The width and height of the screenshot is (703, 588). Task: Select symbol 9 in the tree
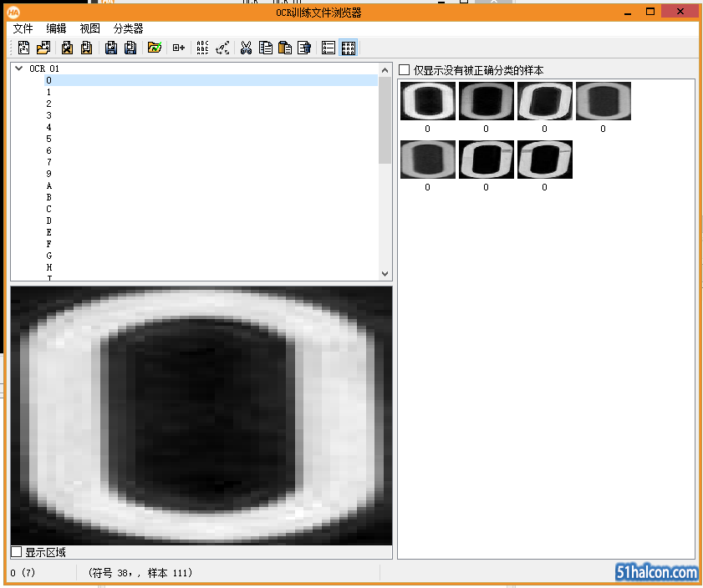point(48,174)
